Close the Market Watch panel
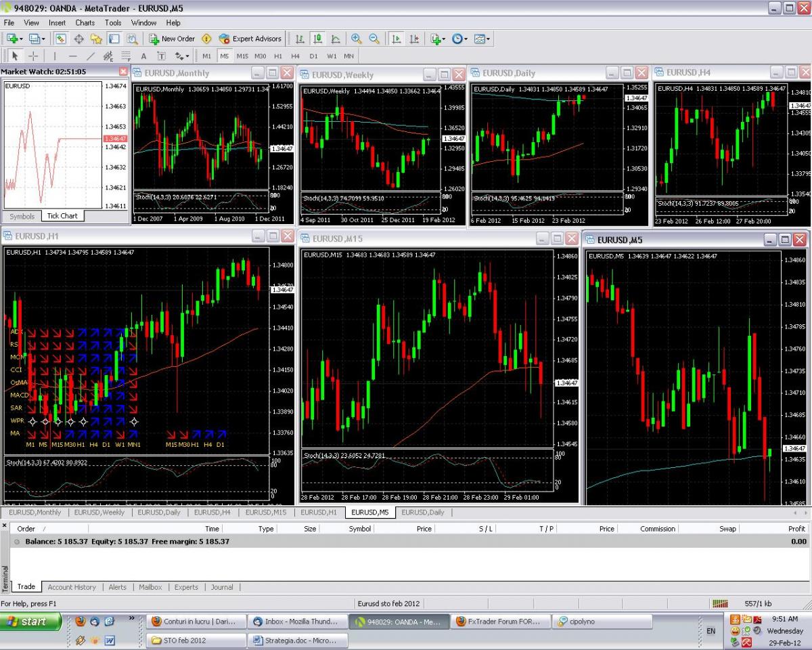Viewport: 812px width, 650px height. click(123, 71)
